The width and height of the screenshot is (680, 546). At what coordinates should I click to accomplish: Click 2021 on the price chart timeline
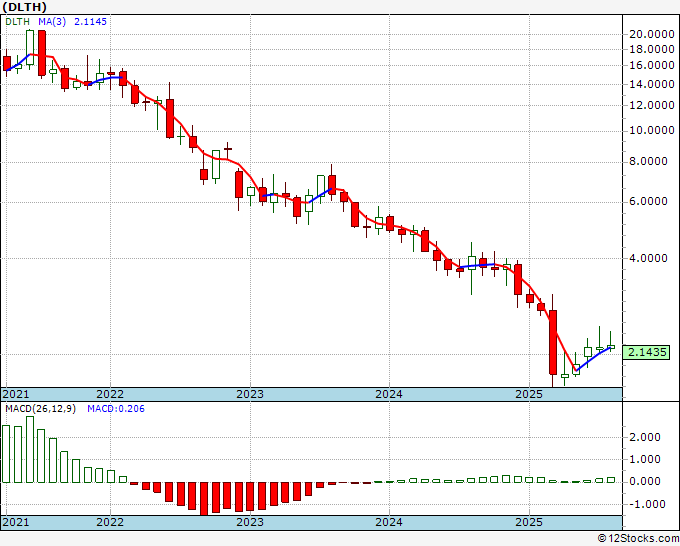(x=16, y=394)
